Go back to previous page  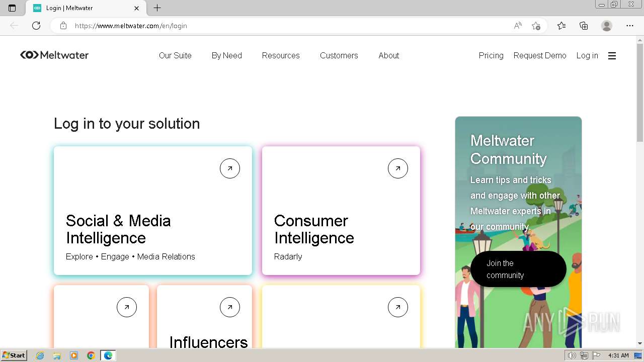tap(14, 26)
